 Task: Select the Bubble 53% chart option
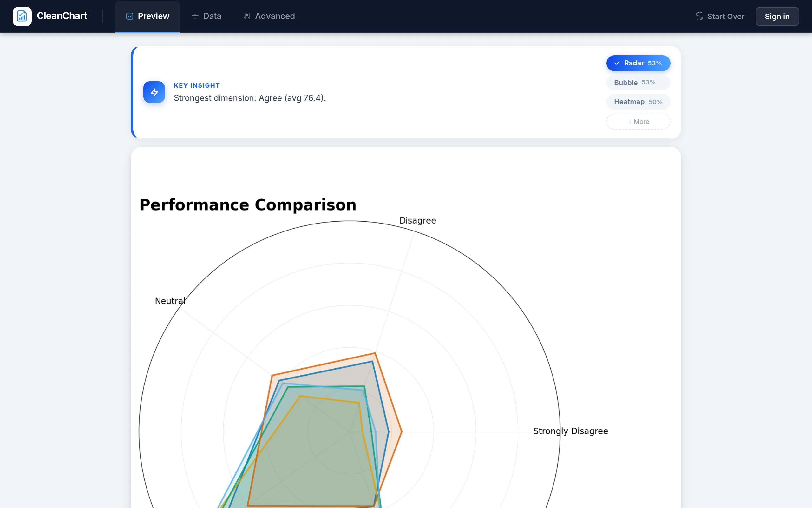[638, 83]
